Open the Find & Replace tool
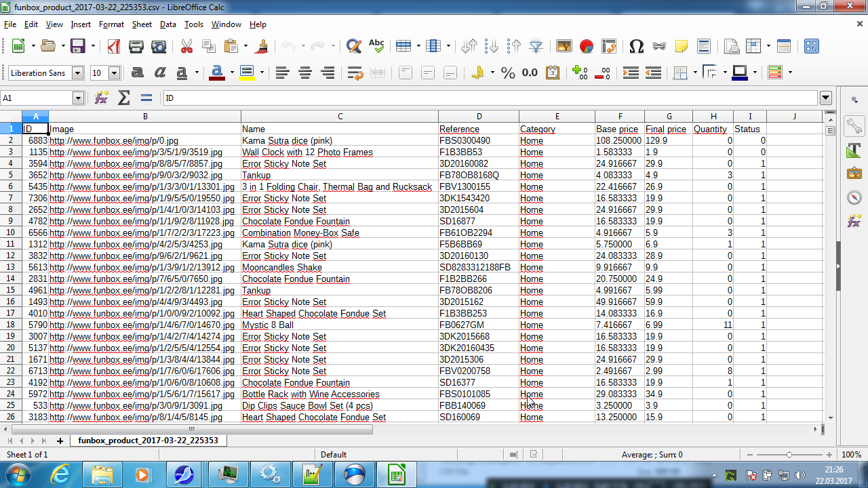 [353, 46]
